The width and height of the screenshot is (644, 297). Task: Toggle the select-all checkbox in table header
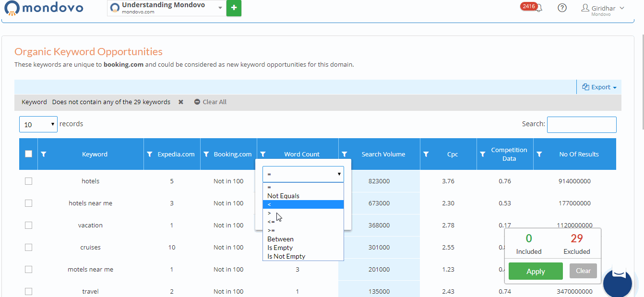(x=28, y=154)
